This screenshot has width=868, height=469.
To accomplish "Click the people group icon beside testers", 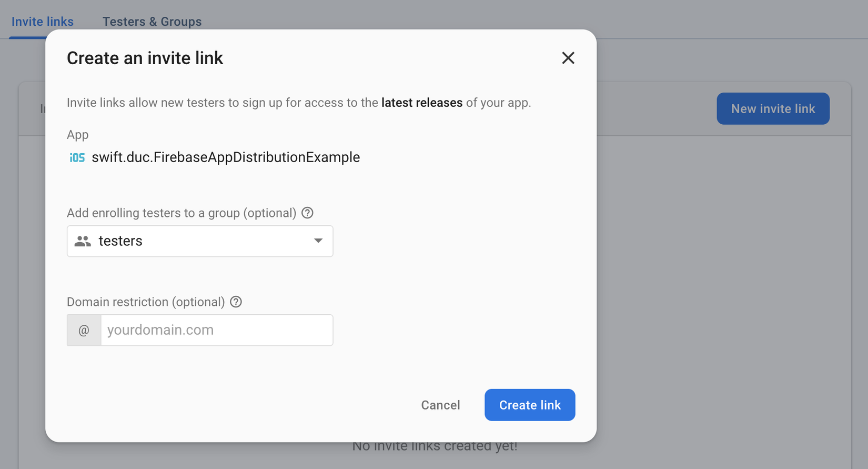I will [x=83, y=241].
